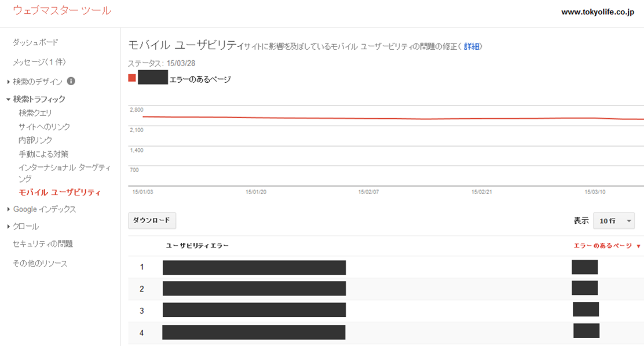Image resolution: width=644 pixels, height=346 pixels.
Task: Select 検索クエリ in sidebar
Action: pyautogui.click(x=35, y=113)
